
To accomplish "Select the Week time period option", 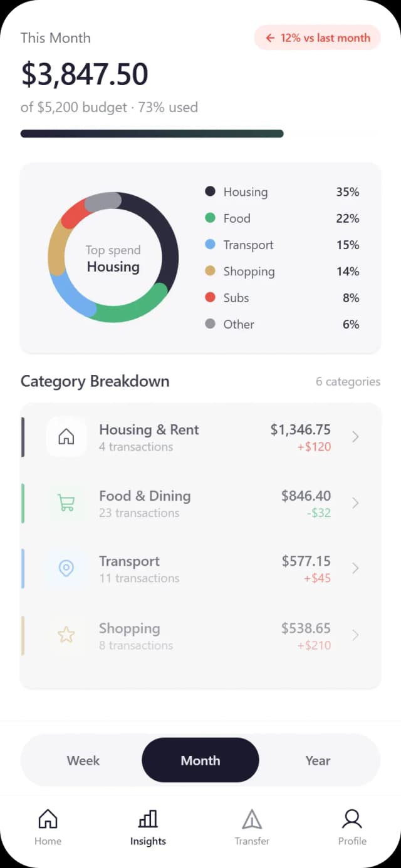I will [83, 760].
